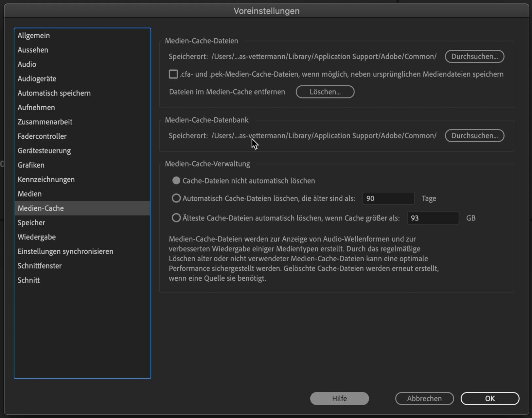Screen dimensions: 532x418
Task: Cancel the dialog with Abbrechen
Action: (424, 398)
